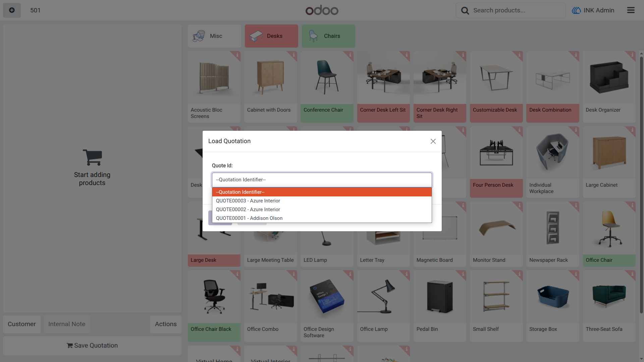Open info icon on Customizable Desk card

(x=519, y=55)
